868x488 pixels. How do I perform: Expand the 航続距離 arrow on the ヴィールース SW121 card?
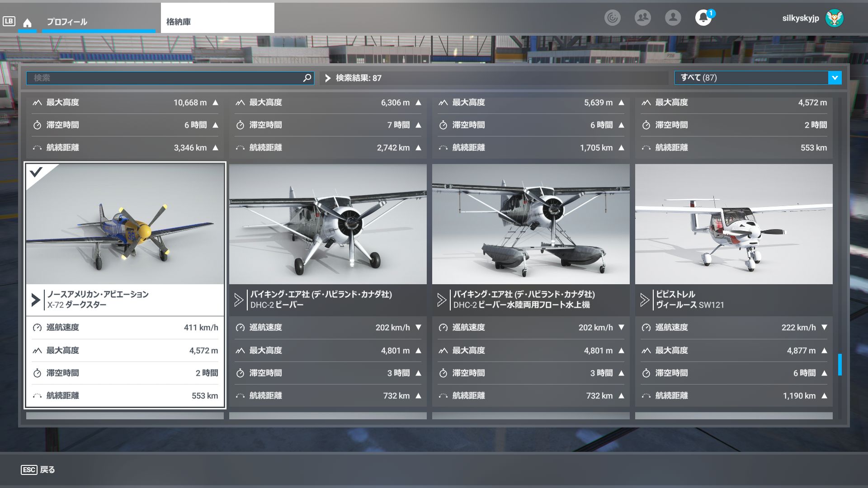[x=824, y=396]
